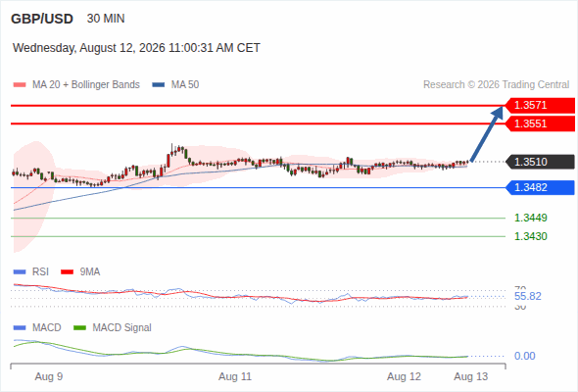Click the Research © 2026 Trading Central credit
Screen dimensions: 578x392
[x=496, y=85]
